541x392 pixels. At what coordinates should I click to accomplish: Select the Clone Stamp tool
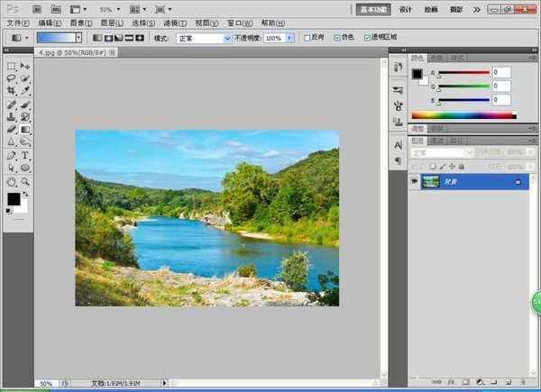pos(11,116)
